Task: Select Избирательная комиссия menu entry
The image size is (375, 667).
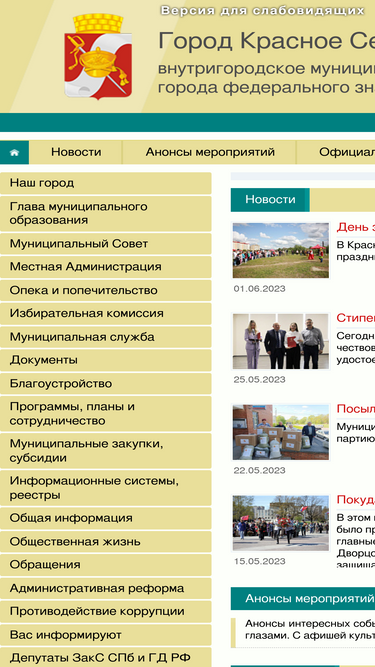Action: (105, 314)
